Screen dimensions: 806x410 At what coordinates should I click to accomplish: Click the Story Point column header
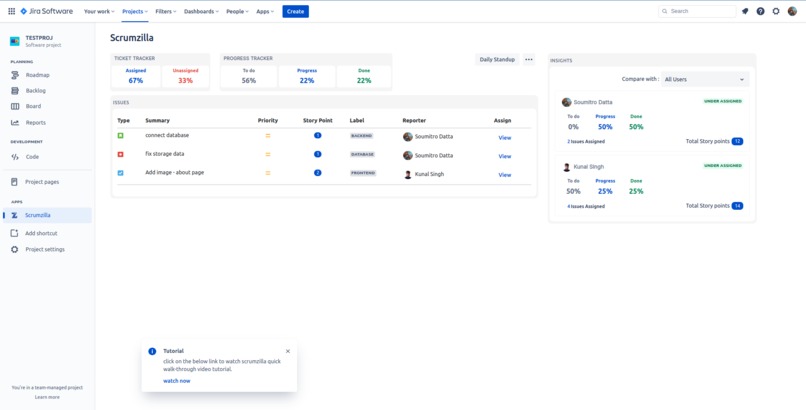[318, 121]
